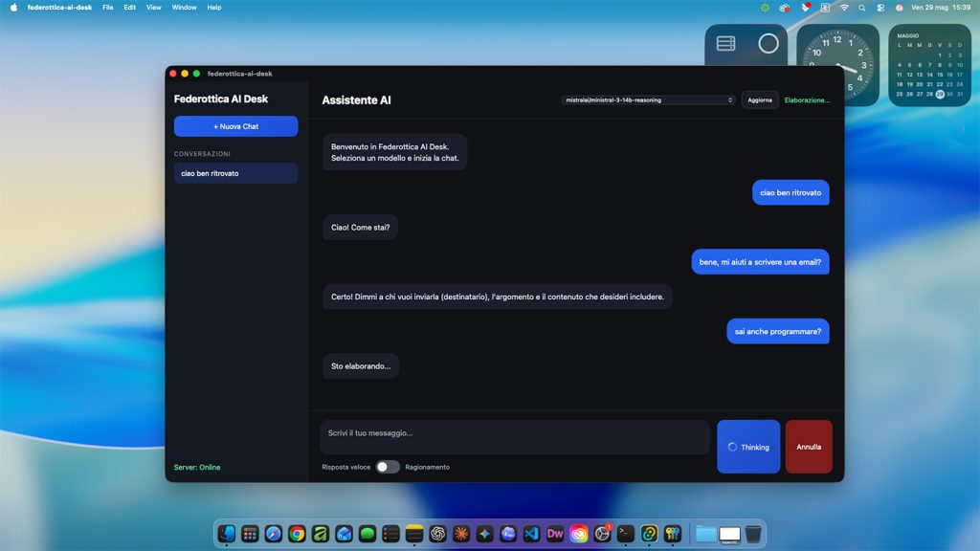The width and height of the screenshot is (980, 551).
Task: Open Launchpad from the Dock
Action: click(x=250, y=534)
